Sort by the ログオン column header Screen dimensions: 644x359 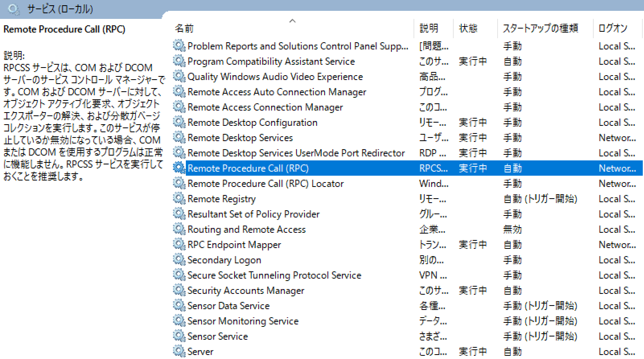pyautogui.click(x=613, y=28)
